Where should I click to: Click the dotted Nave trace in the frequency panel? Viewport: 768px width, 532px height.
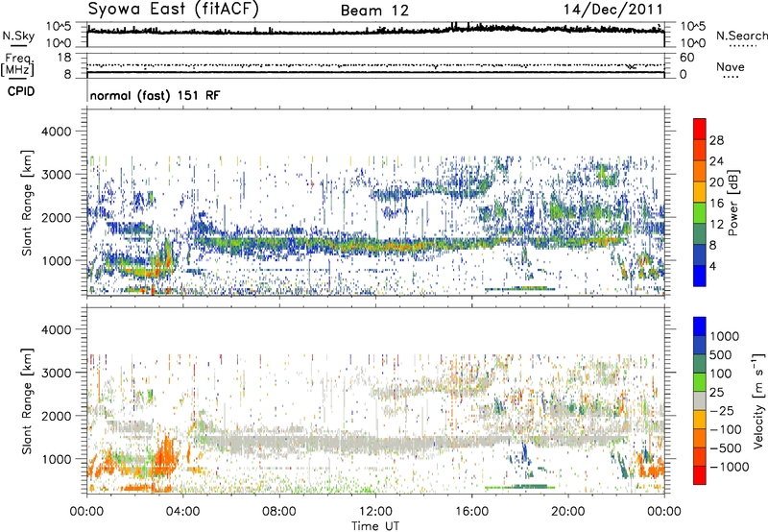375,65
